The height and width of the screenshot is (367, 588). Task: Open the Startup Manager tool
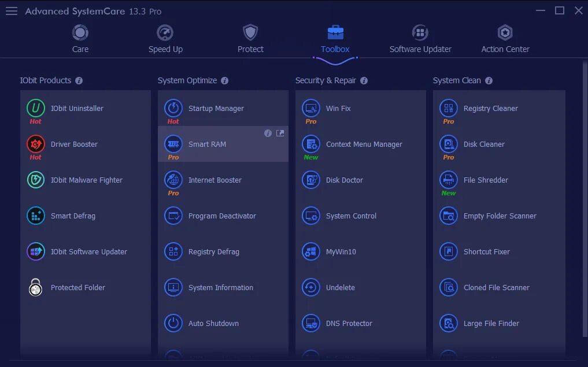pyautogui.click(x=216, y=107)
